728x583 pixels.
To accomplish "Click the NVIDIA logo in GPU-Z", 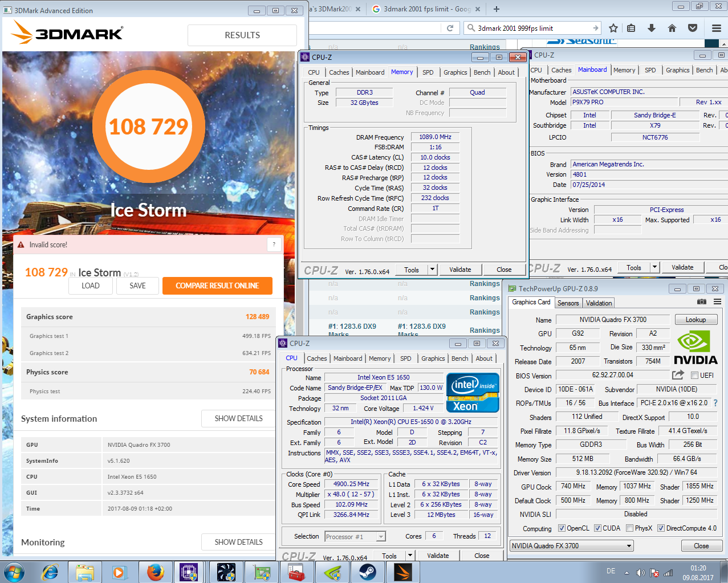I will click(696, 348).
